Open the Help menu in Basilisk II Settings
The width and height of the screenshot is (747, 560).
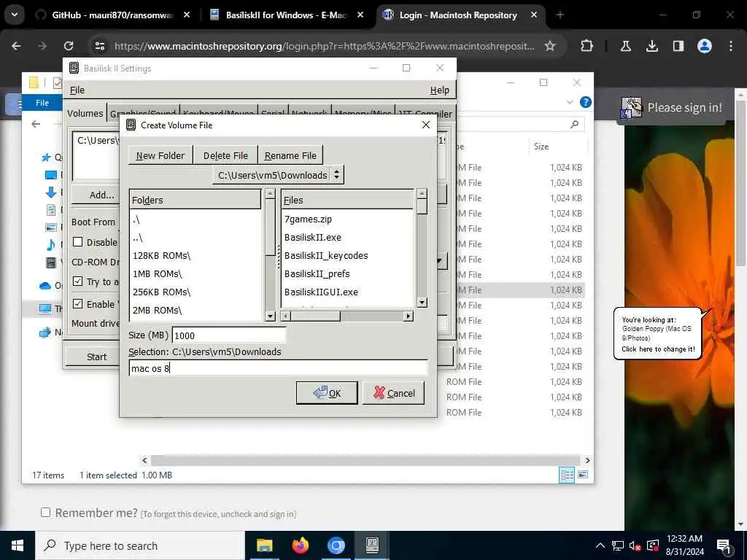pos(439,90)
